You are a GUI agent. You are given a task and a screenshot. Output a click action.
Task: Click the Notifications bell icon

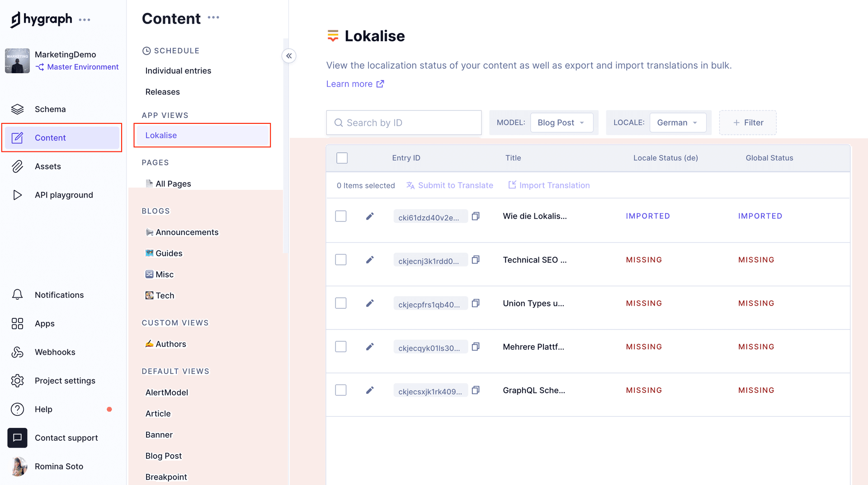(17, 295)
